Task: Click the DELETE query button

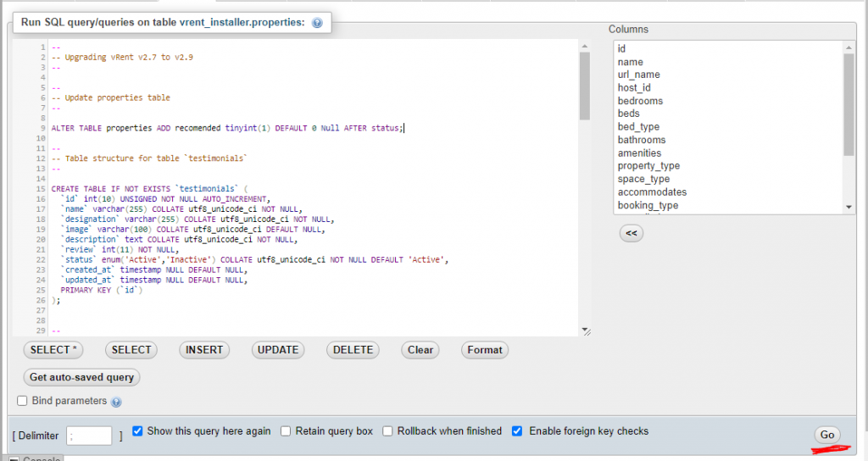Action: tap(353, 350)
